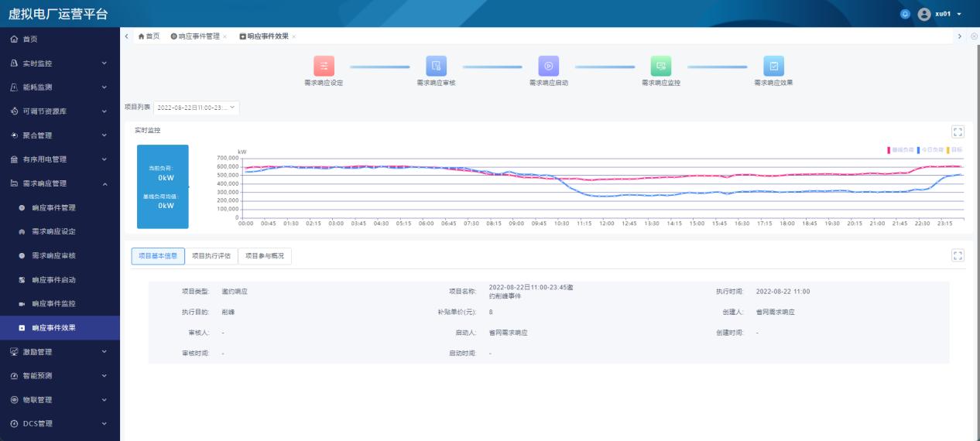This screenshot has height=441, width=980.
Task: Switch to the 项目参与概况 tab
Action: (x=265, y=256)
